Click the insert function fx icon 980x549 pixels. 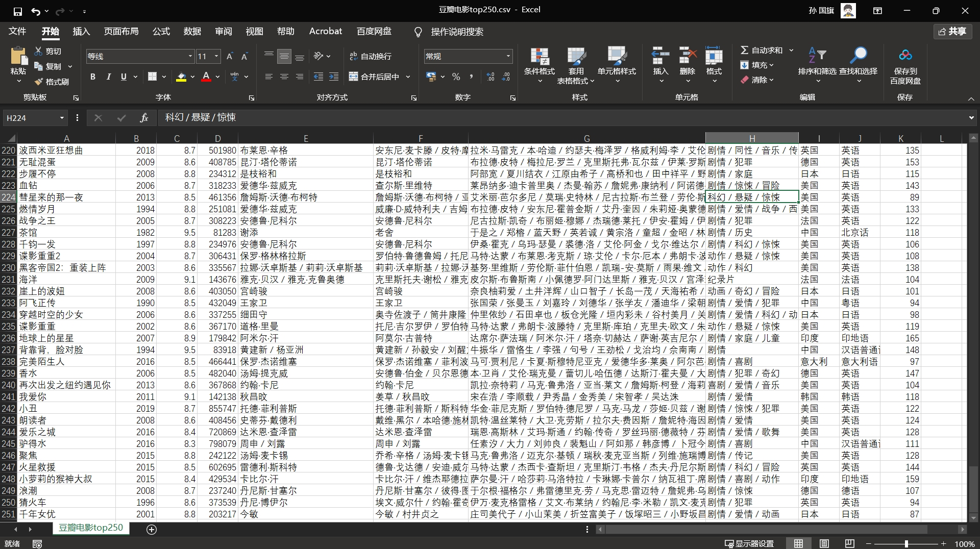coord(144,118)
